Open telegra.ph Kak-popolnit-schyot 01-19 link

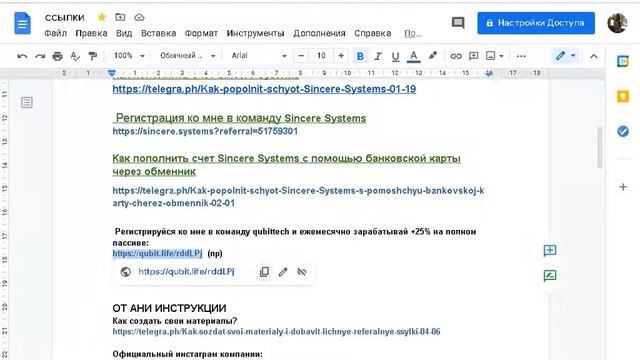(264, 89)
